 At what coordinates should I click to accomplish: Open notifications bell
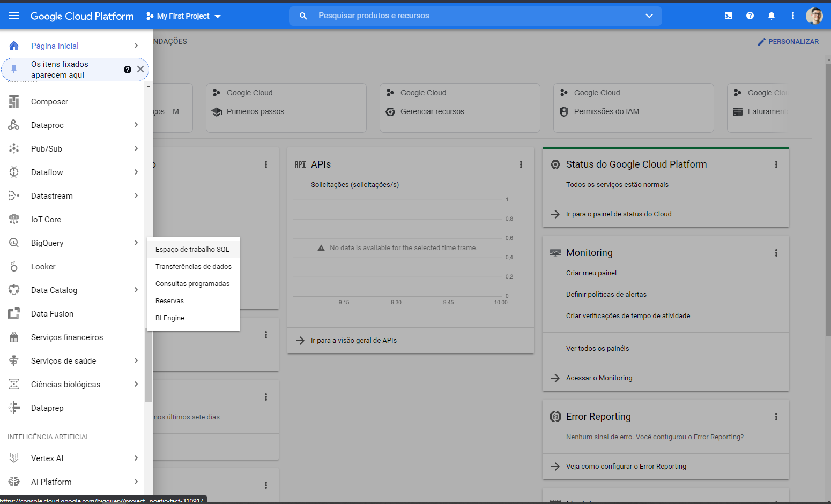pyautogui.click(x=771, y=16)
